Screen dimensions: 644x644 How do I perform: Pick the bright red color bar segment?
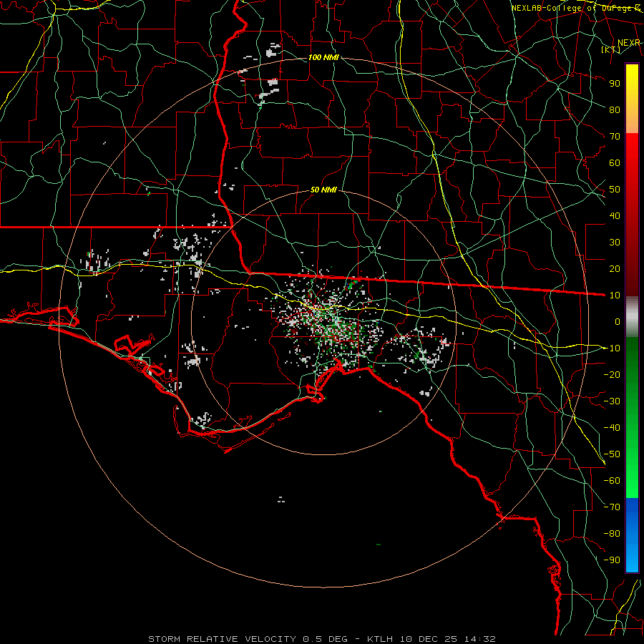632,148
